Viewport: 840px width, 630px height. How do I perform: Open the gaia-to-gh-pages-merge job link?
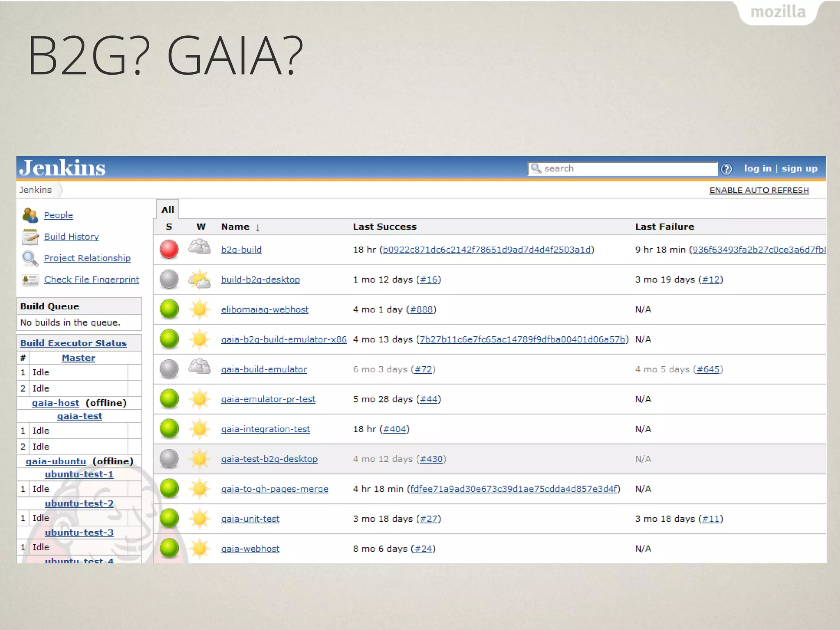click(274, 489)
